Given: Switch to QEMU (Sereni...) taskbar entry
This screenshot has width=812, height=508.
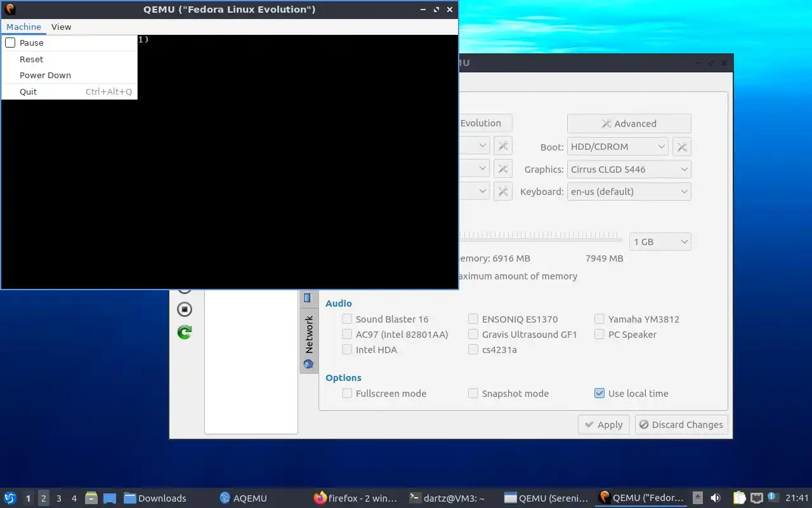Looking at the screenshot, I should (x=547, y=498).
